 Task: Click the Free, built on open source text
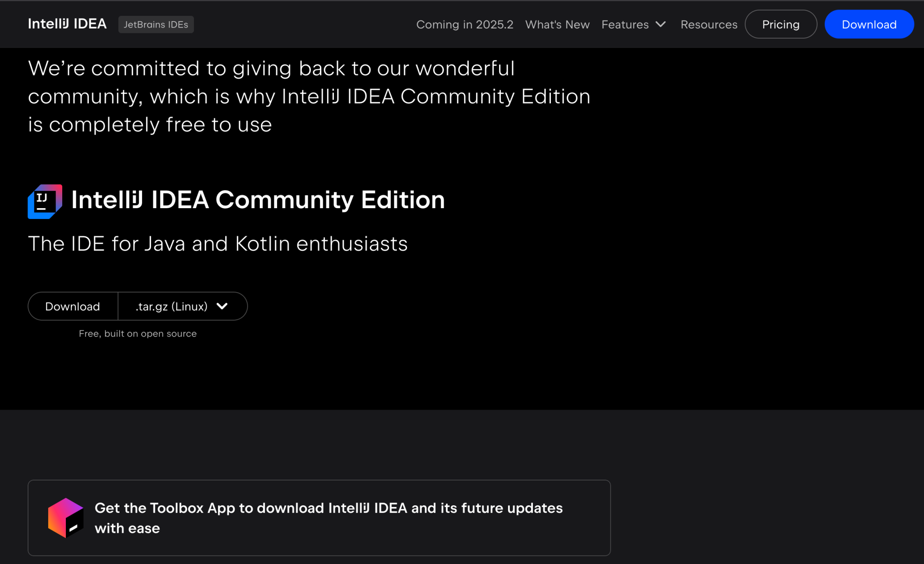[x=137, y=333]
